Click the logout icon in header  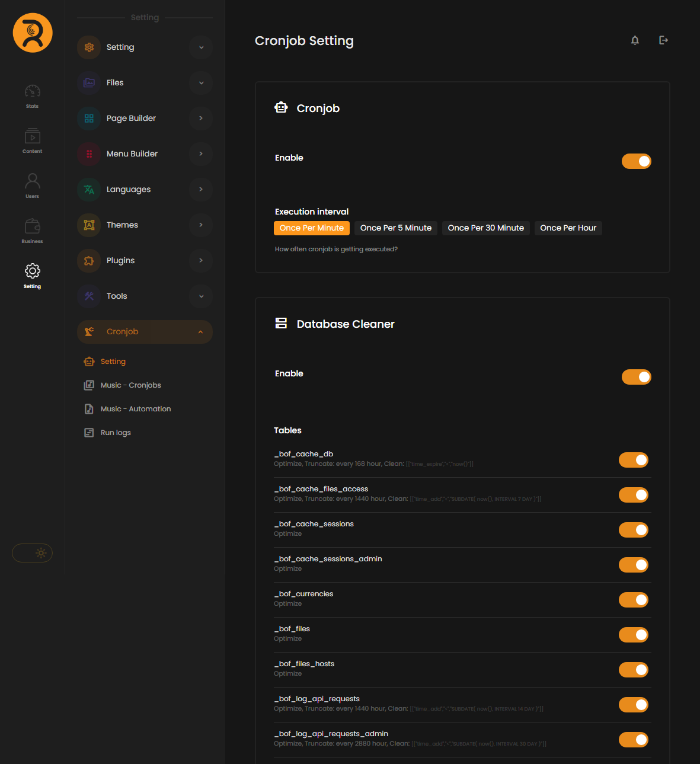[x=663, y=40]
